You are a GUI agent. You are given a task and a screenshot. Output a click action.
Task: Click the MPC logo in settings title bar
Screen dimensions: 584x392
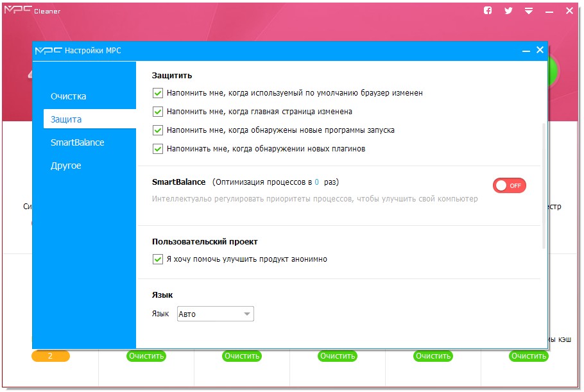point(48,51)
